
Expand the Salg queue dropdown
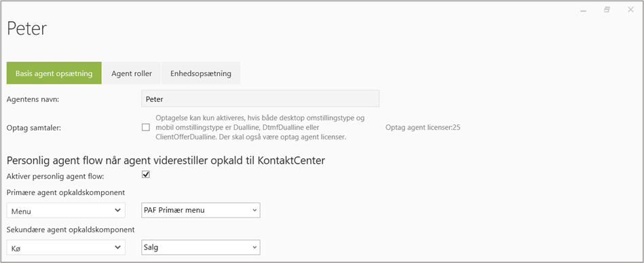[x=201, y=247]
